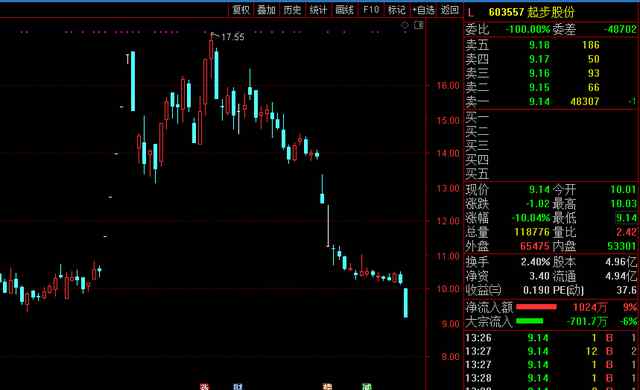The width and height of the screenshot is (640, 390).
Task: Click the green 大宗流入 bar
Action: 529,321
